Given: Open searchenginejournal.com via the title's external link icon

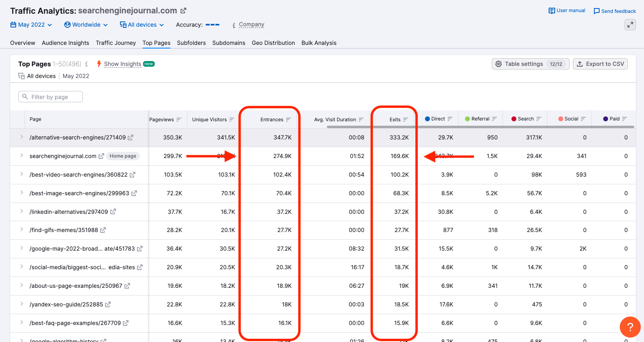Looking at the screenshot, I should tap(183, 11).
